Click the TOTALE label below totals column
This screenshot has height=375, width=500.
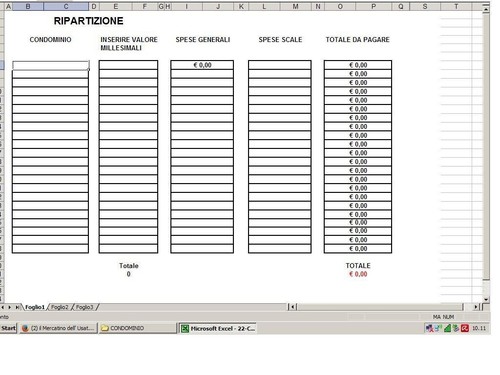click(x=358, y=266)
